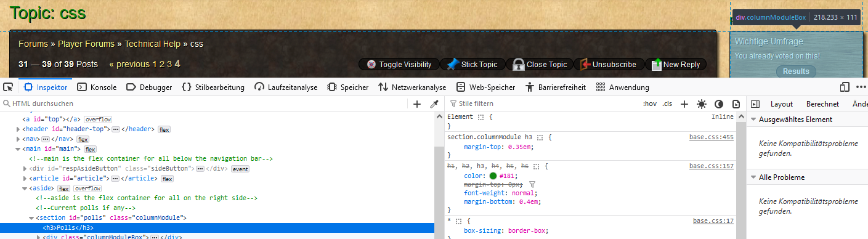Toggle flex badge on aside element
Image resolution: width=868 pixels, height=239 pixels.
[x=63, y=188]
